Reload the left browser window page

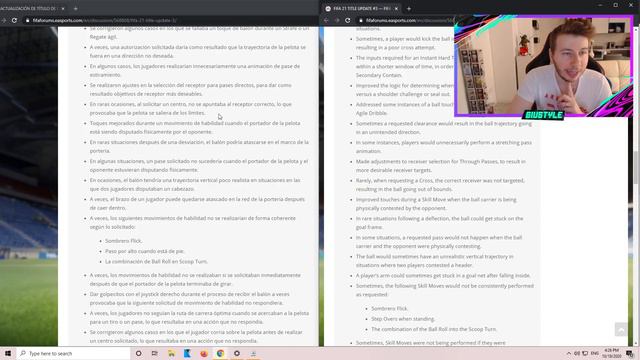point(14,20)
